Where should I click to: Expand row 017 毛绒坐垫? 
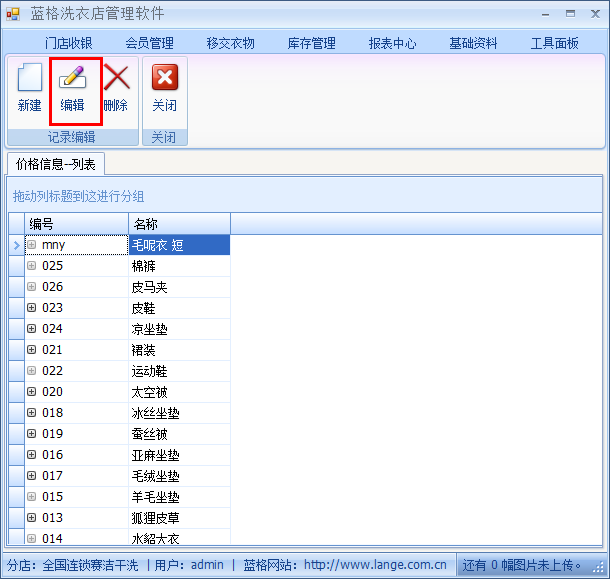[32, 476]
